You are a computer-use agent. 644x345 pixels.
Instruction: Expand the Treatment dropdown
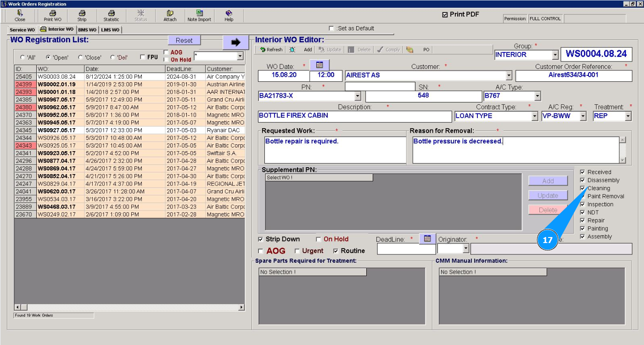point(628,116)
